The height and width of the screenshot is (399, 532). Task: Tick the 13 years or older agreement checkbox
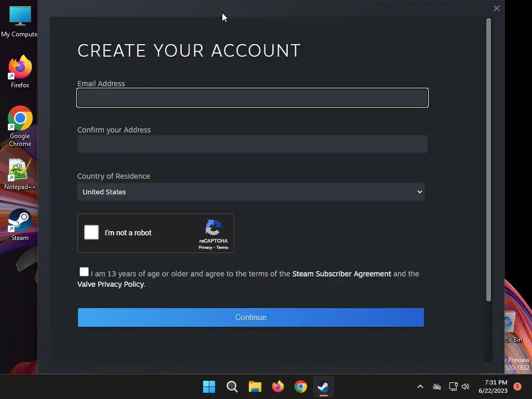84,272
